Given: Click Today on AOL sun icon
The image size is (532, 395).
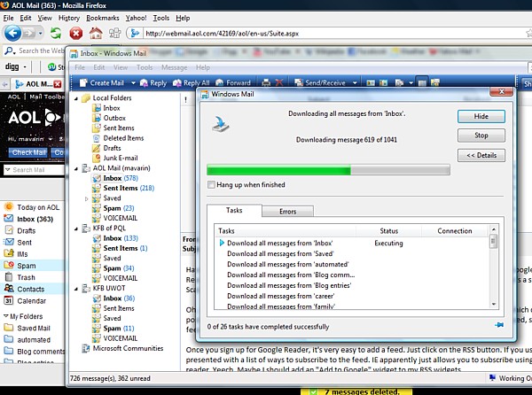Looking at the screenshot, I should point(9,207).
